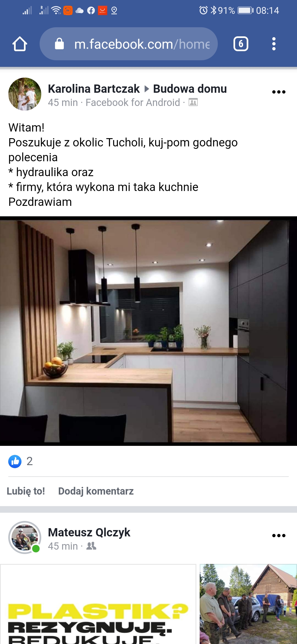Tap the lock icon in address bar
The image size is (297, 644).
(x=59, y=44)
